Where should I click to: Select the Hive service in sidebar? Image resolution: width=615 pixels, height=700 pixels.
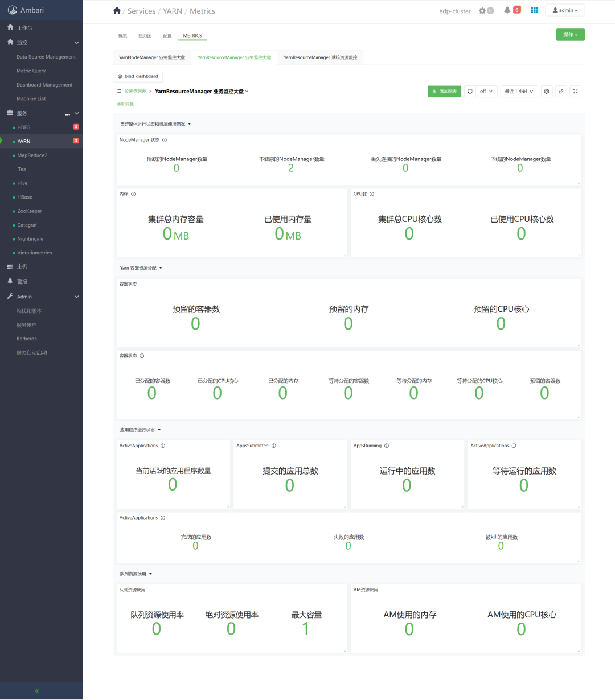(x=22, y=183)
